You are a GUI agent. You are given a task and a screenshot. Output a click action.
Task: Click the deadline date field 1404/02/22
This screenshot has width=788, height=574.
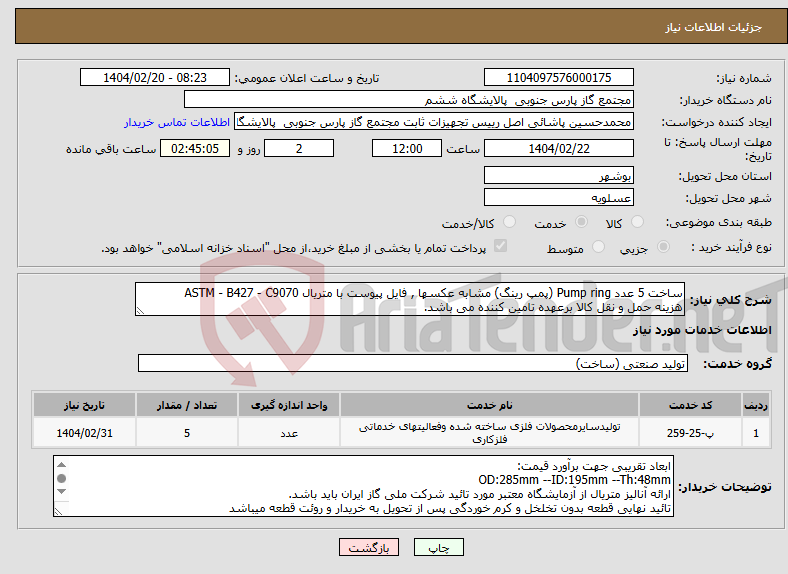[558, 148]
